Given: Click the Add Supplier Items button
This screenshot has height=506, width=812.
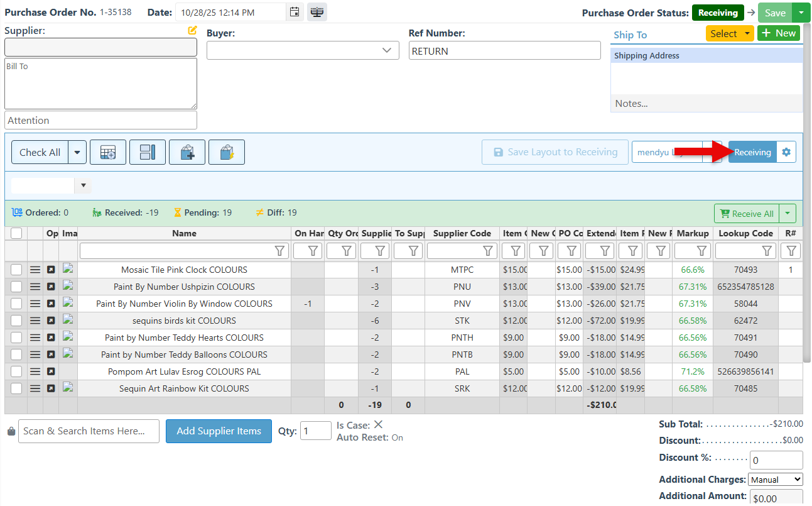Looking at the screenshot, I should (219, 431).
